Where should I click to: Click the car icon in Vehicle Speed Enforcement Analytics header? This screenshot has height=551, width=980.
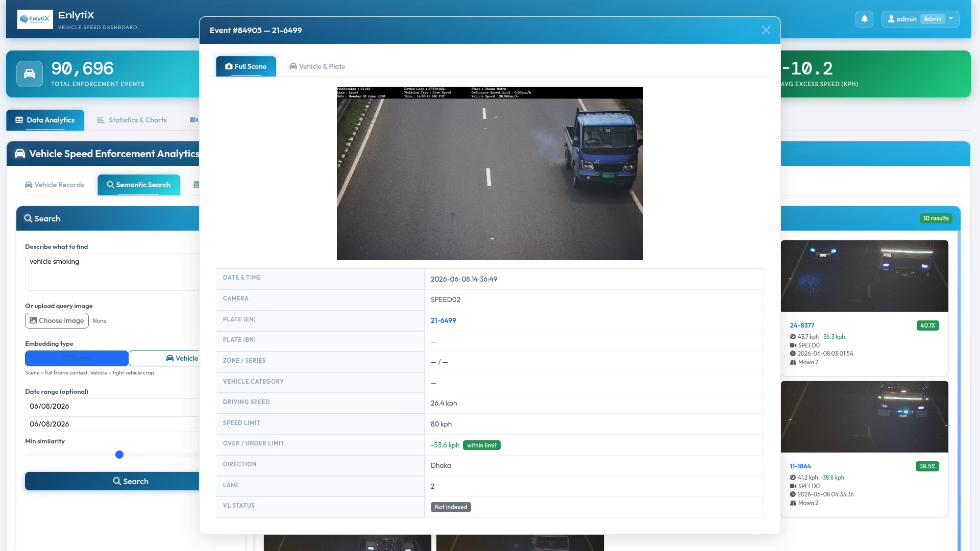[20, 154]
